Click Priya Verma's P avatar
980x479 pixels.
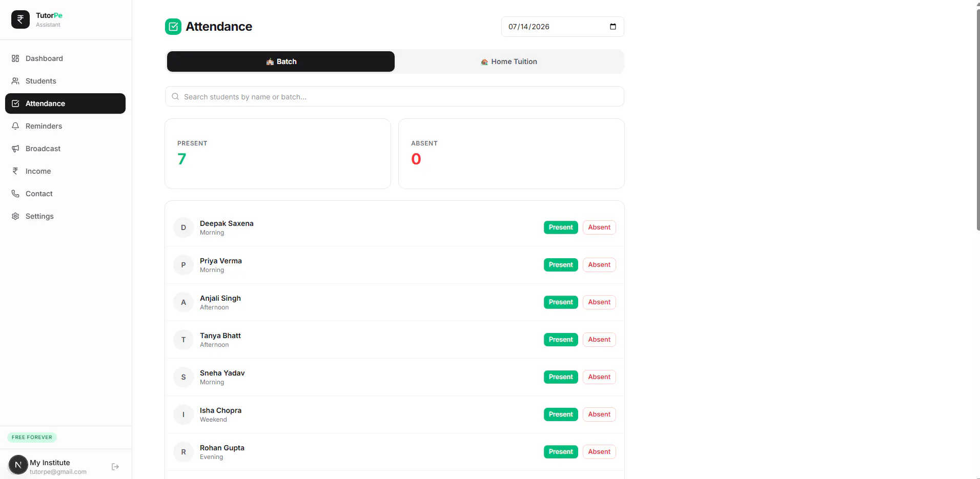point(183,265)
